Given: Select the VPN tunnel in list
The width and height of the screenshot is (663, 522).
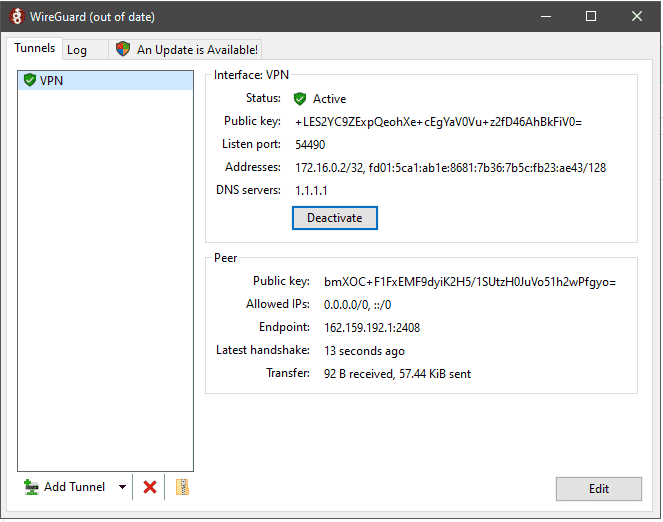Looking at the screenshot, I should (105, 80).
